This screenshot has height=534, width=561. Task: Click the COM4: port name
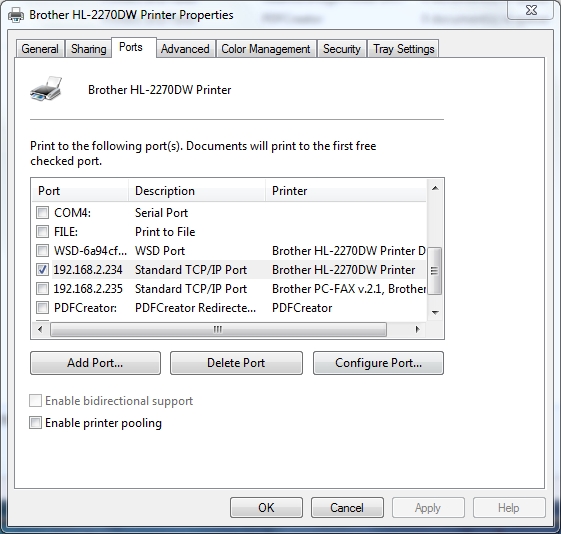72,213
